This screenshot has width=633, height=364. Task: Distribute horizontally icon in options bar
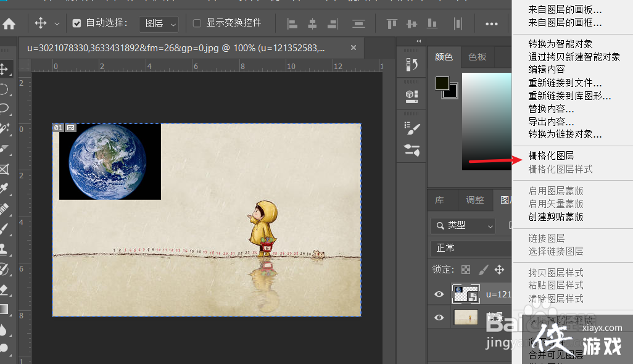coord(458,24)
